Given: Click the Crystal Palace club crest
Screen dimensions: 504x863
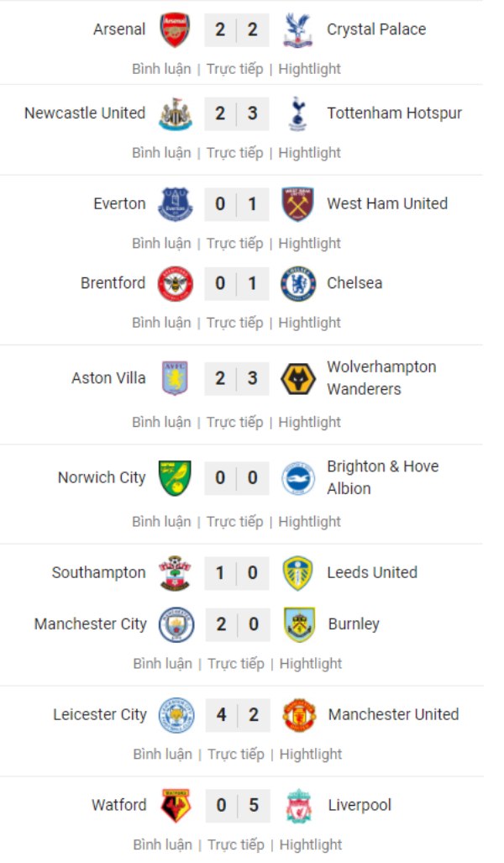Looking at the screenshot, I should click(x=297, y=29).
